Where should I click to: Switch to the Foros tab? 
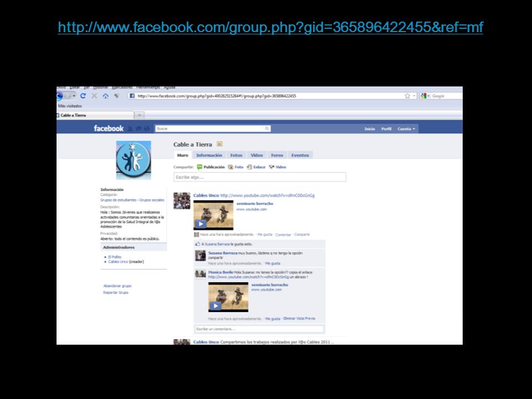277,155
